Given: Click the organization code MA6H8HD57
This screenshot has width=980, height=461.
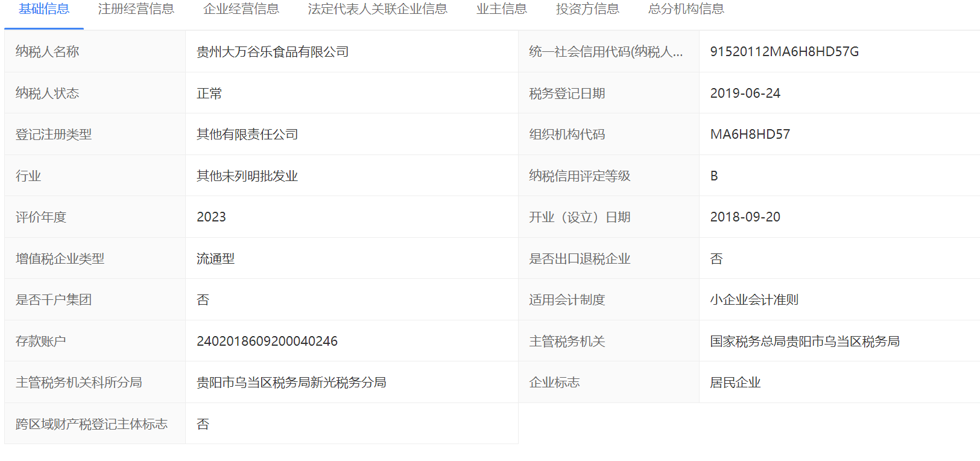Looking at the screenshot, I should coord(750,135).
